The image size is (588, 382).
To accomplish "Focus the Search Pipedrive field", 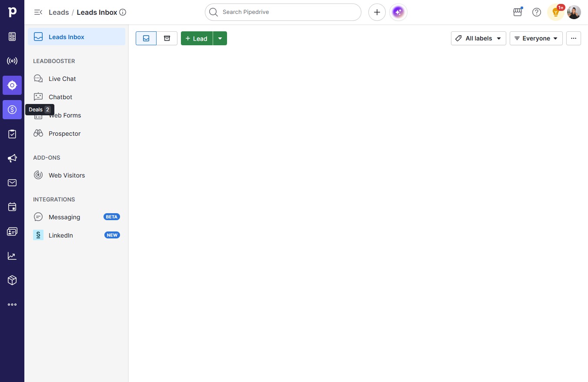I will [x=283, y=12].
